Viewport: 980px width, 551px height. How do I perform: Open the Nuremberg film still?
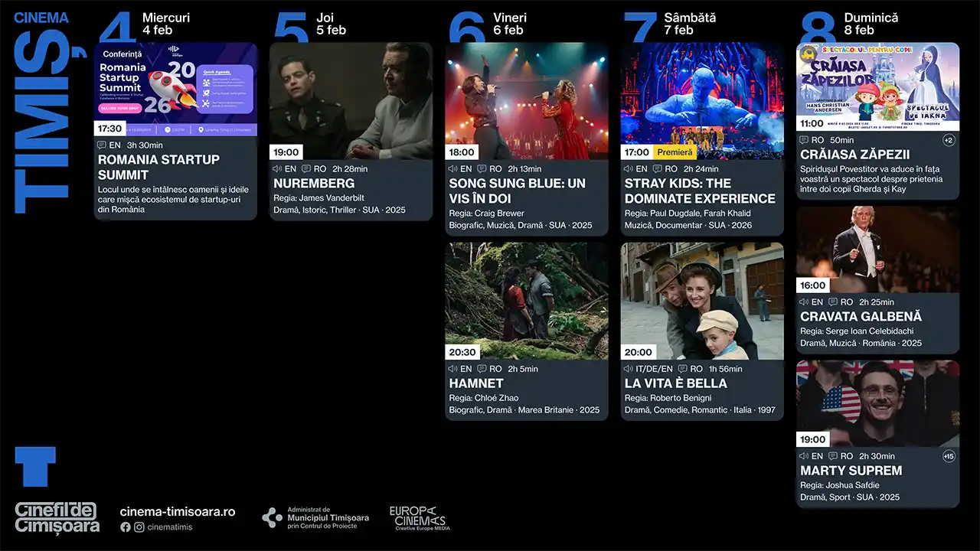(x=351, y=100)
